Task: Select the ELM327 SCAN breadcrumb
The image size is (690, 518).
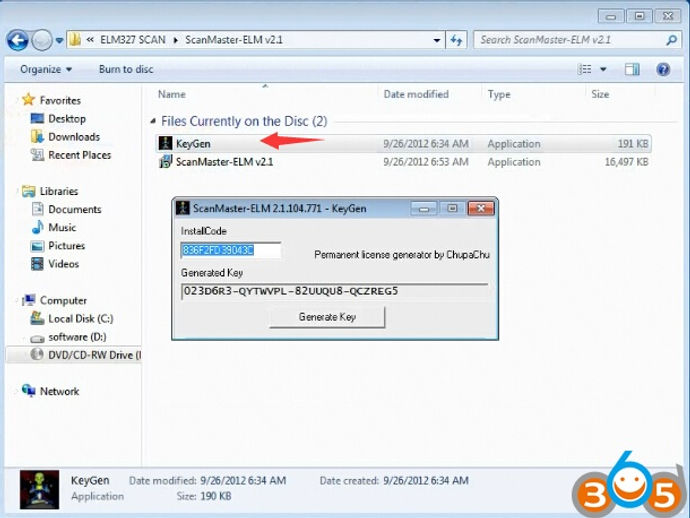Action: 133,40
